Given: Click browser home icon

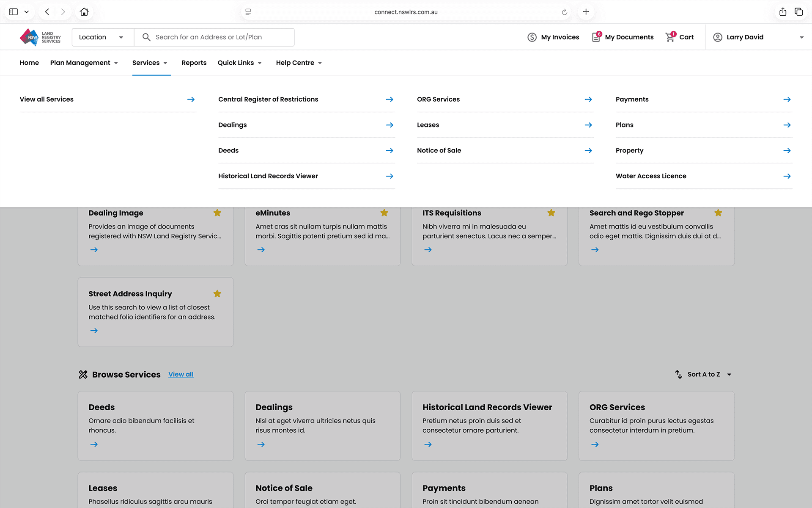Looking at the screenshot, I should coord(84,12).
